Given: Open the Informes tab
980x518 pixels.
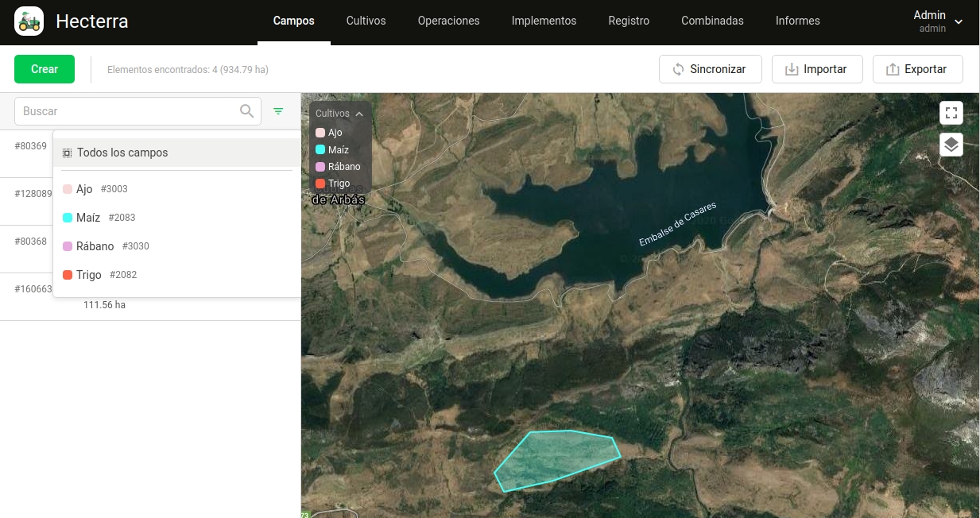Looking at the screenshot, I should [x=797, y=21].
